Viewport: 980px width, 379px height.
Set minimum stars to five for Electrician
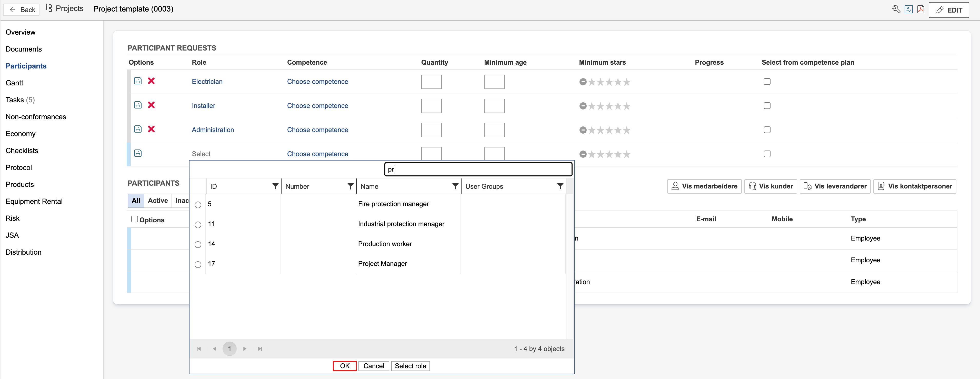pyautogui.click(x=627, y=82)
